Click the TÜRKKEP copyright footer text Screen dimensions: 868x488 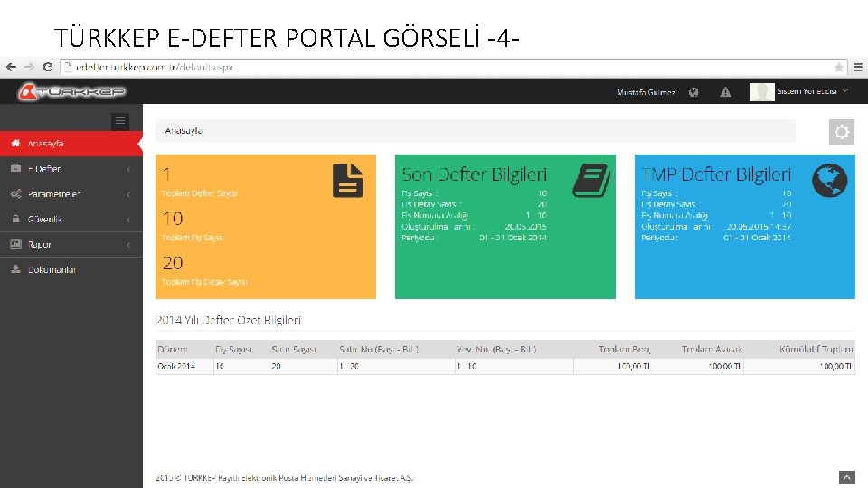(x=285, y=478)
